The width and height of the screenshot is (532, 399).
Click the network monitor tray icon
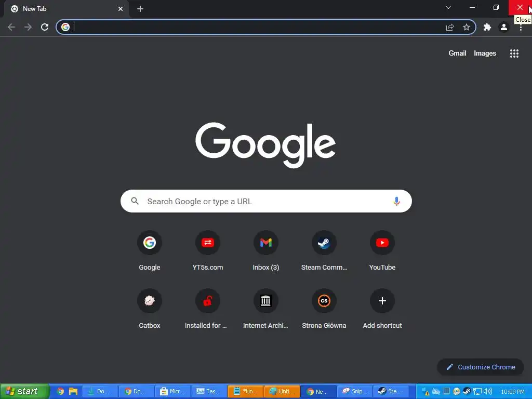(477, 391)
